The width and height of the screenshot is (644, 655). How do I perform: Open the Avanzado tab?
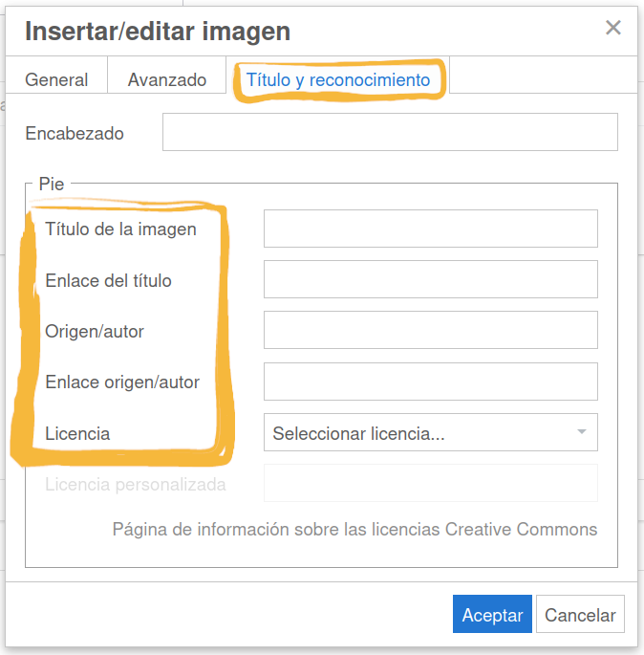tap(167, 80)
